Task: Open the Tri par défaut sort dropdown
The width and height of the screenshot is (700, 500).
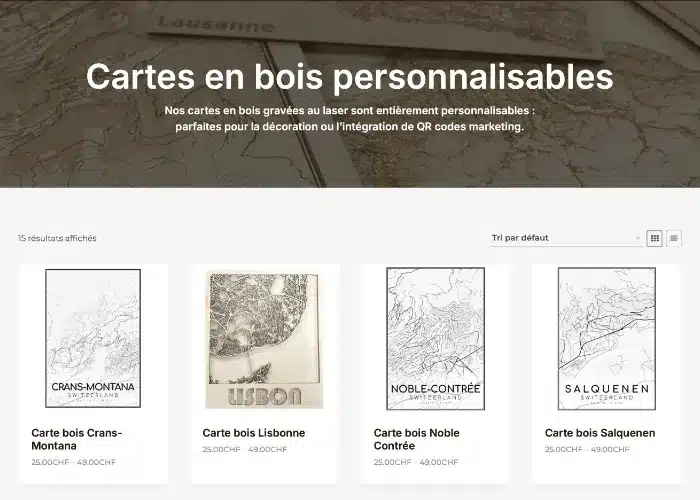Action: (x=566, y=238)
